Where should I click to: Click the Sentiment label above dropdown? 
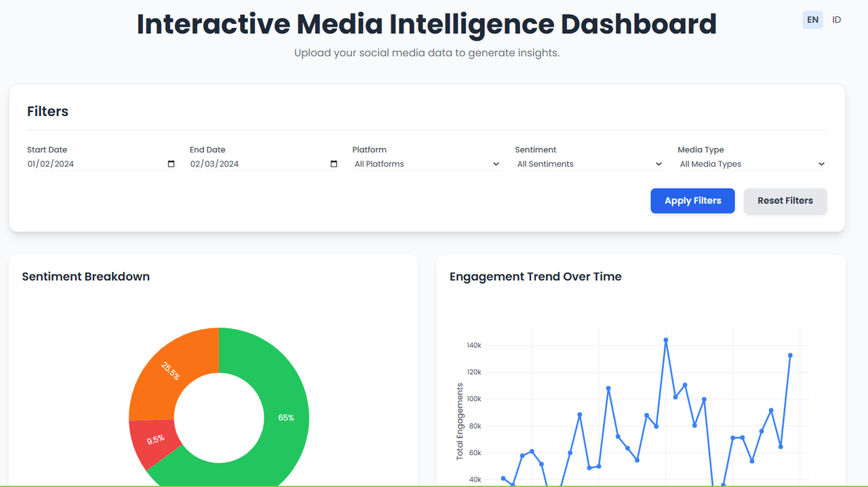(536, 150)
